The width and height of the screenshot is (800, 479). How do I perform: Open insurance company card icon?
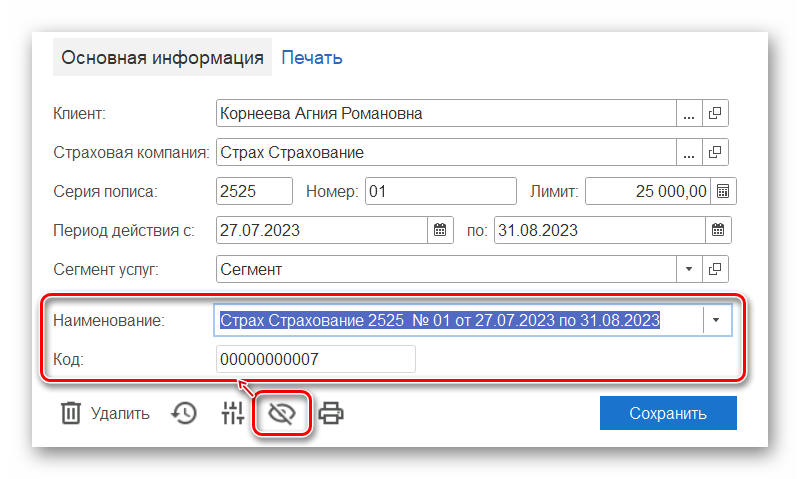[715, 152]
